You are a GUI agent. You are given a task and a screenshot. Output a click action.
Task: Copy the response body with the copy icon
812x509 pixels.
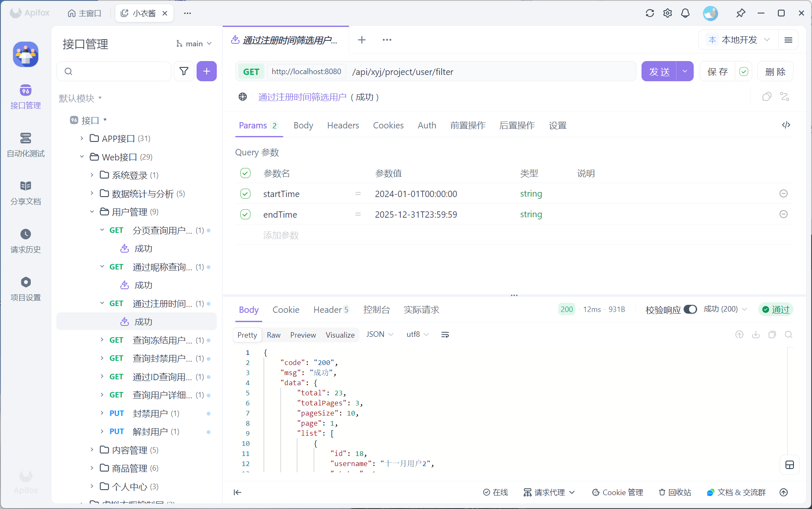772,335
